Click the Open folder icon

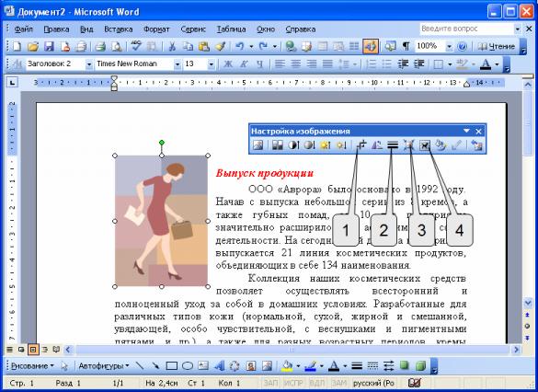point(33,46)
